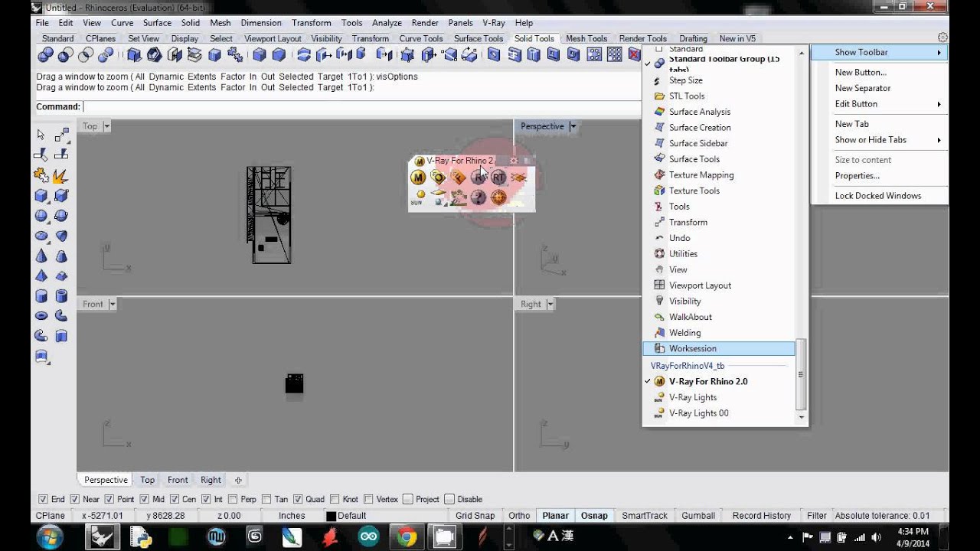Toggle SmartTrack in status bar

645,516
